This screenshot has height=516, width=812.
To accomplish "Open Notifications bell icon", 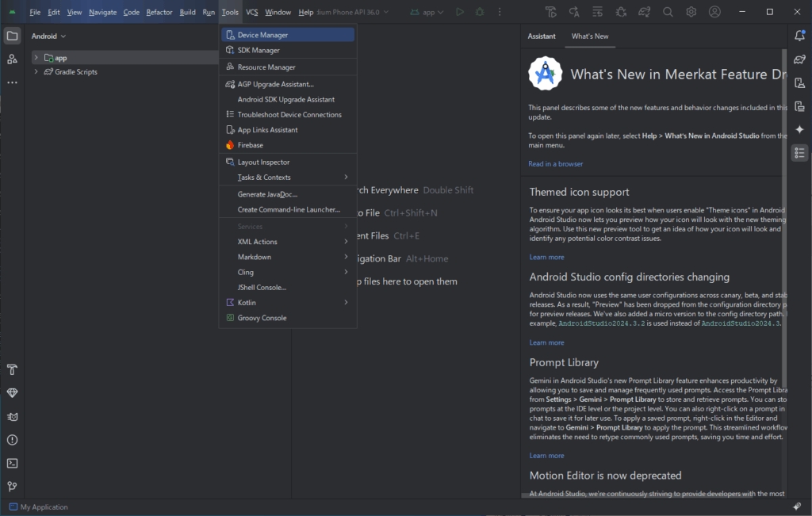I will [x=799, y=36].
